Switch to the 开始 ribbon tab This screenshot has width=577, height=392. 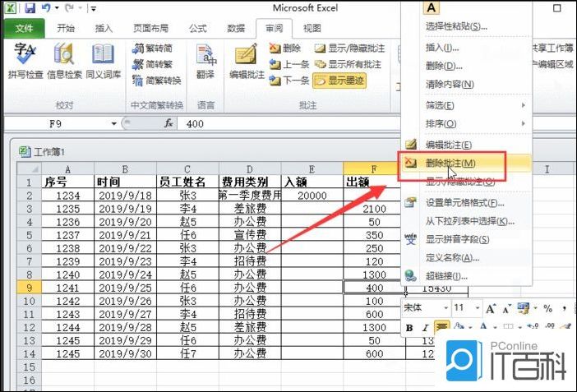(x=66, y=28)
